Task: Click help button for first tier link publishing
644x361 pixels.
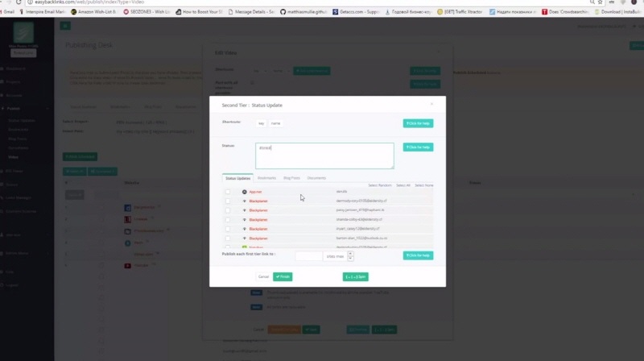Action: (418, 255)
